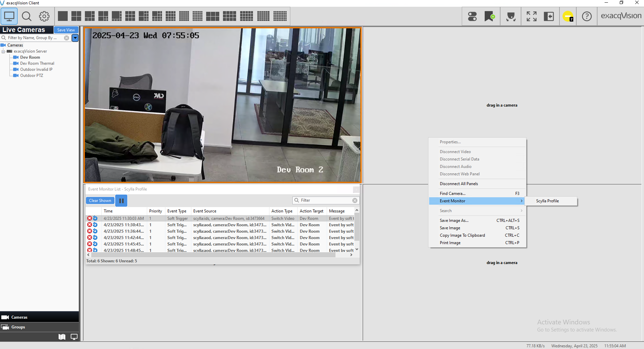Click the Clear Shown button
The width and height of the screenshot is (644, 349).
(x=100, y=201)
